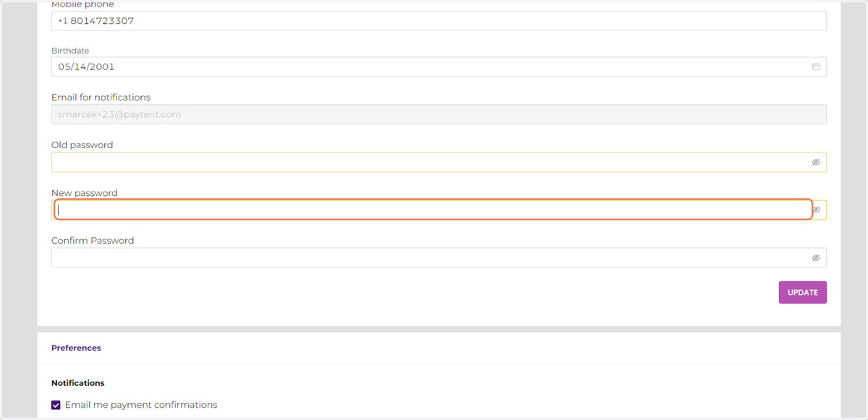The image size is (868, 420).
Task: Click the "Email for notifications" label
Action: click(x=101, y=97)
